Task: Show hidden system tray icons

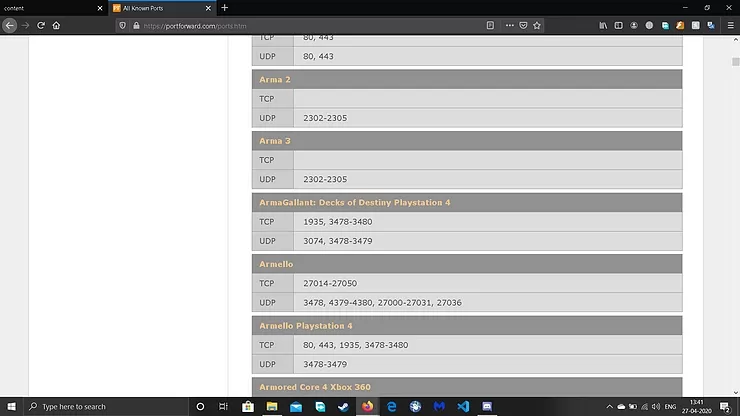Action: tap(609, 407)
